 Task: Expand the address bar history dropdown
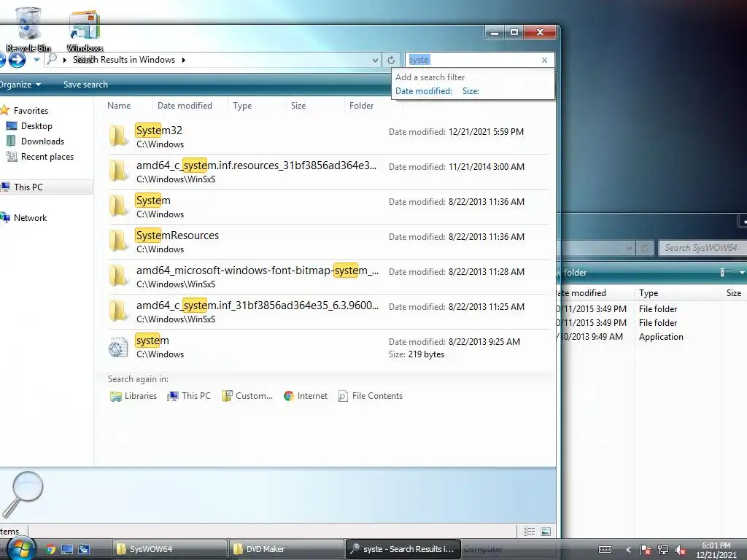(x=375, y=60)
